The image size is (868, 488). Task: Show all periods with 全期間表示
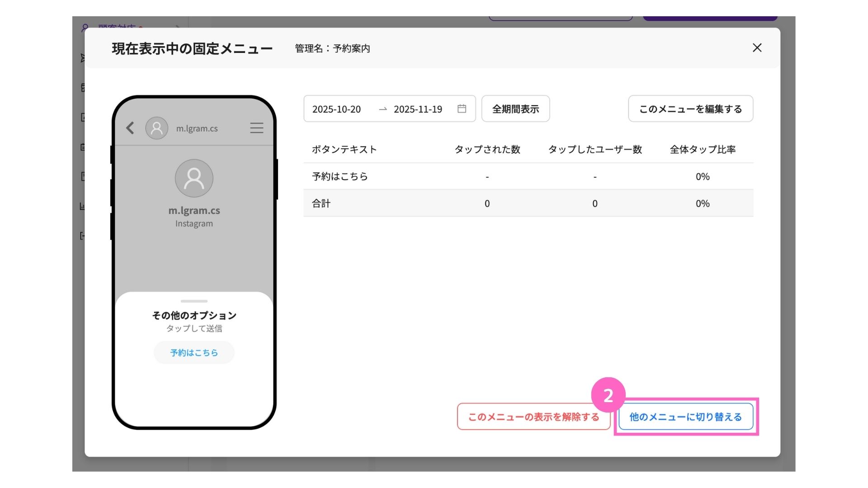[515, 109]
